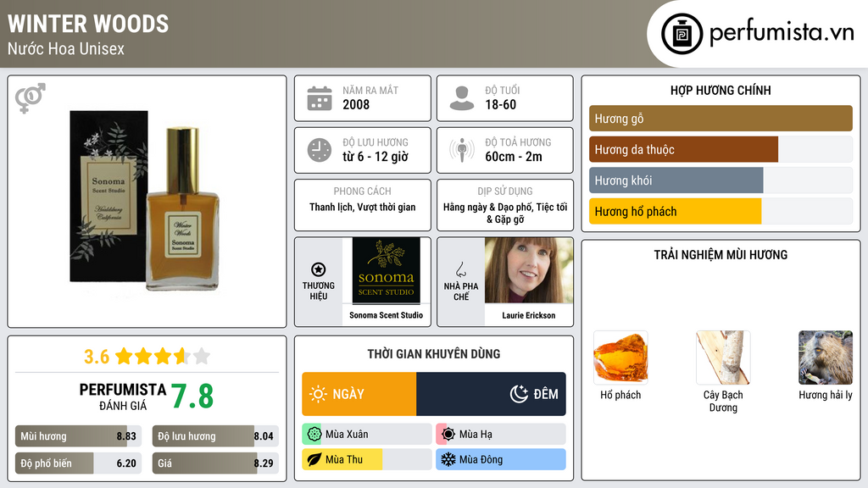Select the Cây Bạch Dương birch note image

pyautogui.click(x=723, y=358)
